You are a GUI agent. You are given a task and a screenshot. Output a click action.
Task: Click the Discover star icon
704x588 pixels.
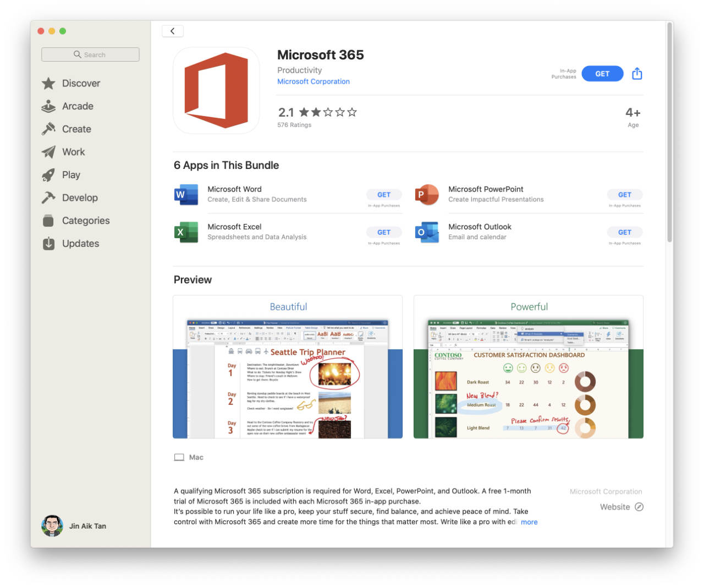pyautogui.click(x=48, y=83)
